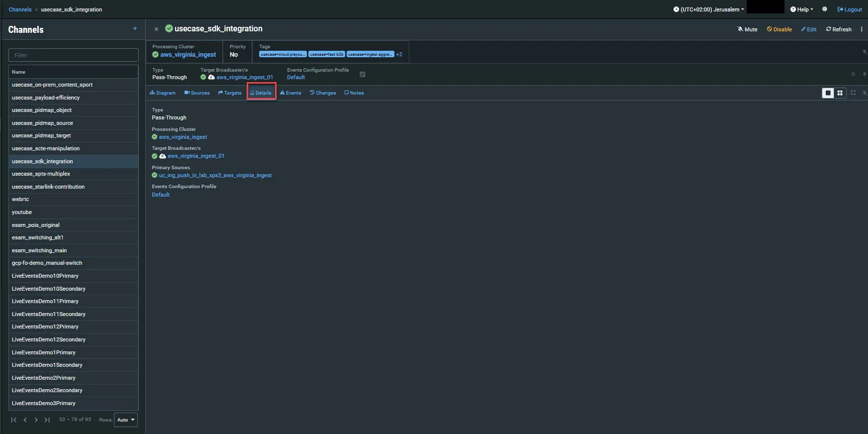
Task: Open the Changes tab
Action: (323, 93)
